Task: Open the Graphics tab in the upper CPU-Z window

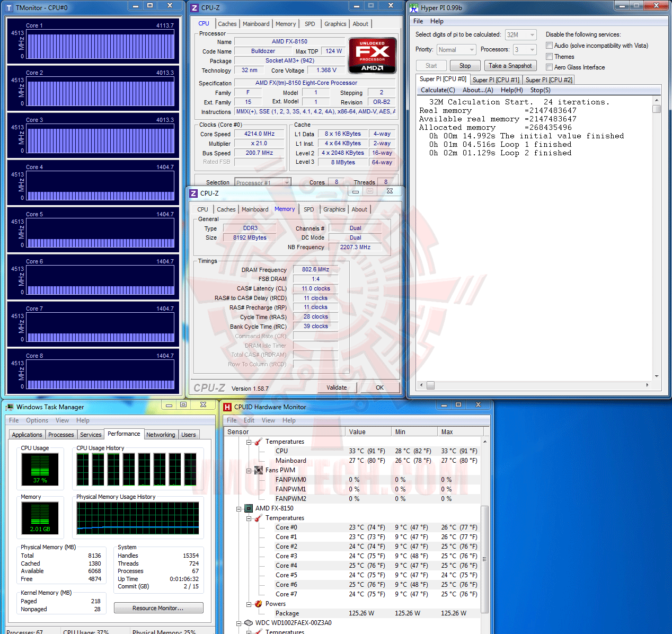Action: pos(335,24)
